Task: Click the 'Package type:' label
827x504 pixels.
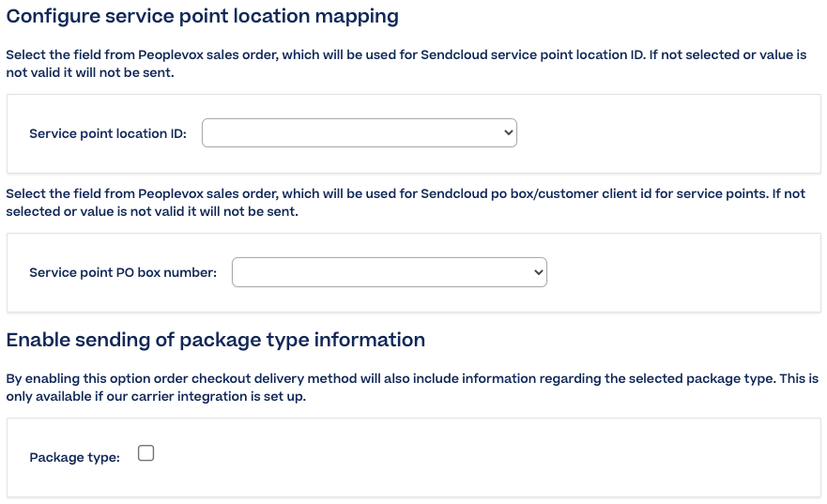Action: coord(75,458)
